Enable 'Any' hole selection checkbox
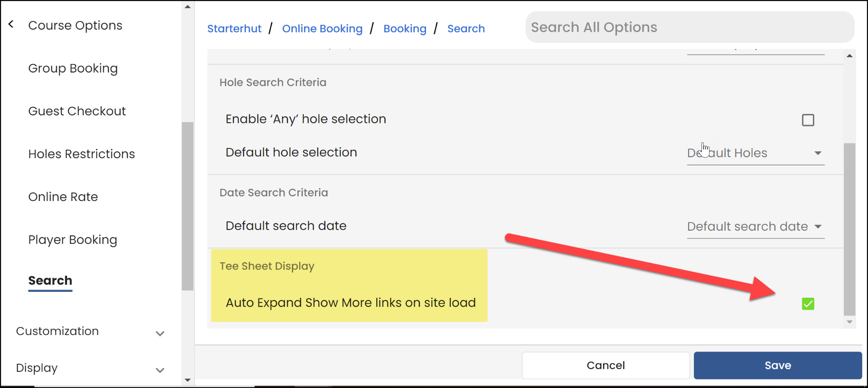This screenshot has height=388, width=868. click(x=808, y=120)
